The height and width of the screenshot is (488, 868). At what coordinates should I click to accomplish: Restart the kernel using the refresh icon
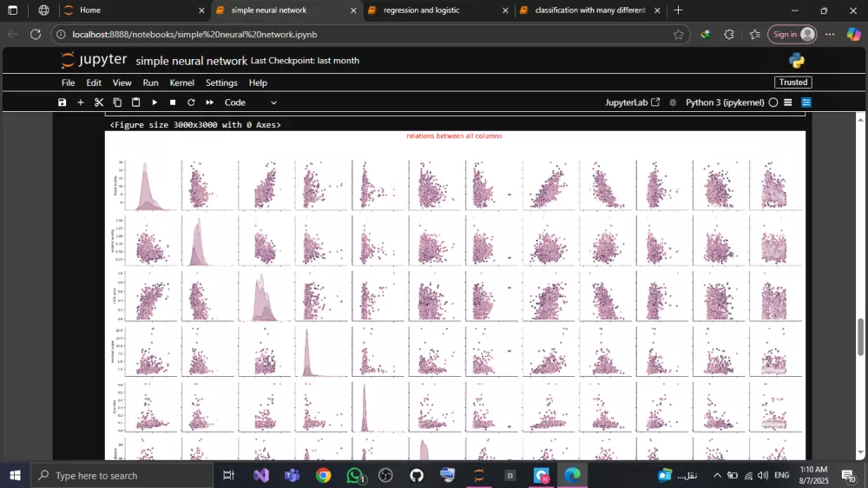point(191,102)
